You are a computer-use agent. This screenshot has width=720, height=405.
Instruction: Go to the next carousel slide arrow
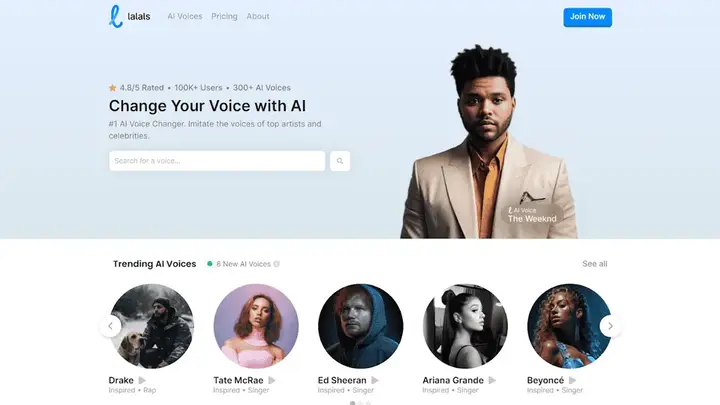point(610,326)
